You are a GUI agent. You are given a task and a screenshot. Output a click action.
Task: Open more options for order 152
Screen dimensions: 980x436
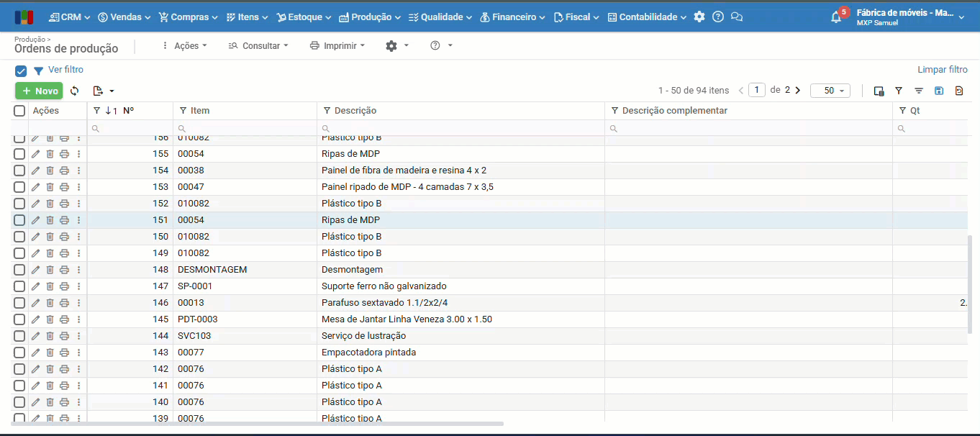coord(78,204)
